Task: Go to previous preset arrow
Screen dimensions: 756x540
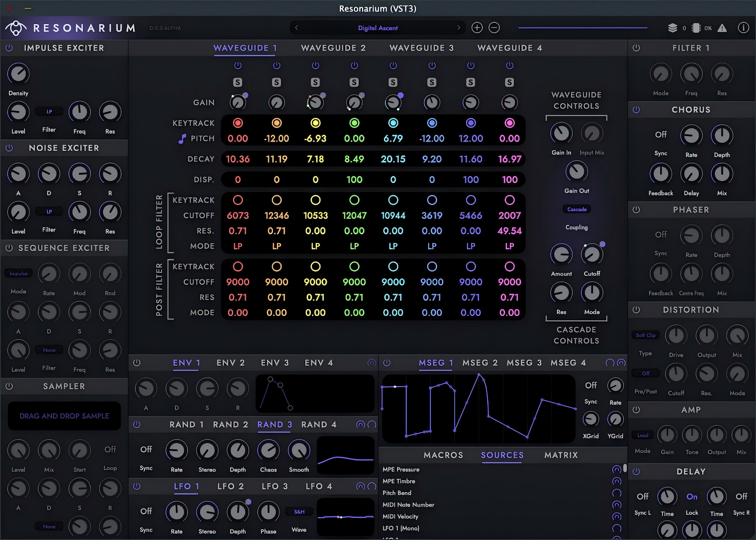Action: (296, 28)
